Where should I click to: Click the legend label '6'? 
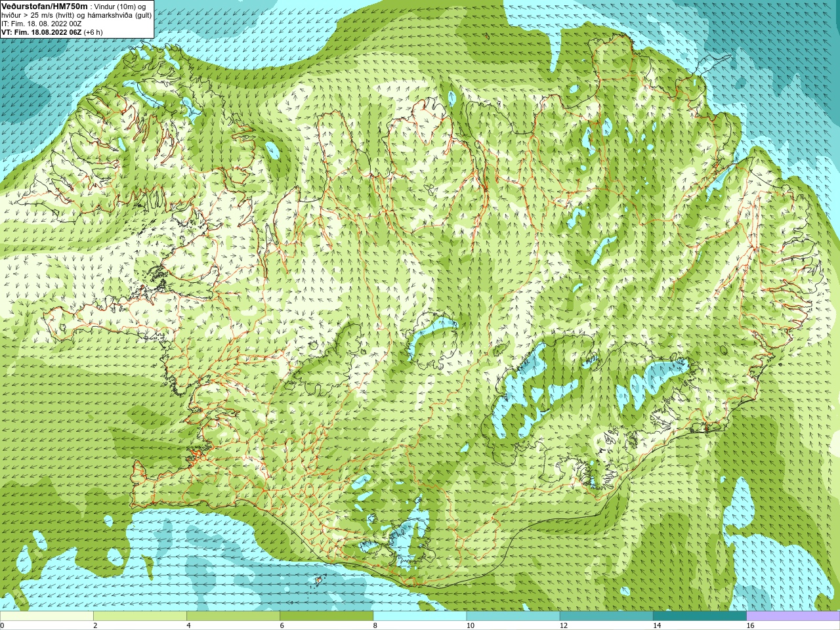[282, 625]
